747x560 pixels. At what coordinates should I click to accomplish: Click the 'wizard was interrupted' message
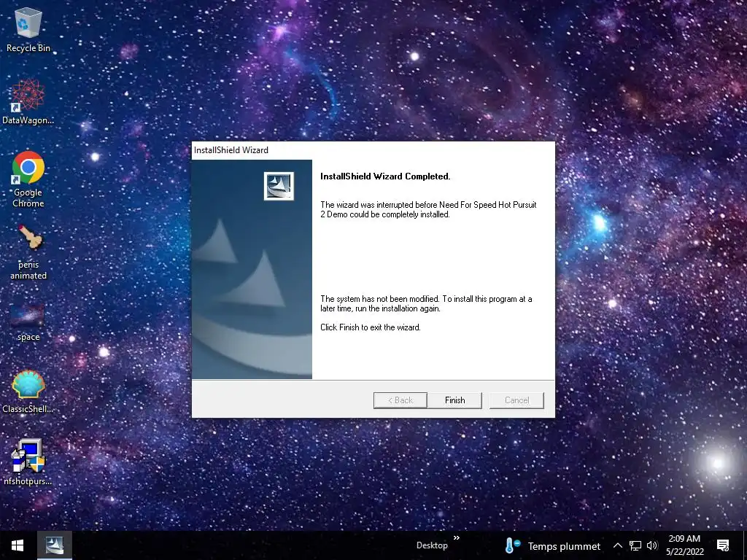[428, 209]
